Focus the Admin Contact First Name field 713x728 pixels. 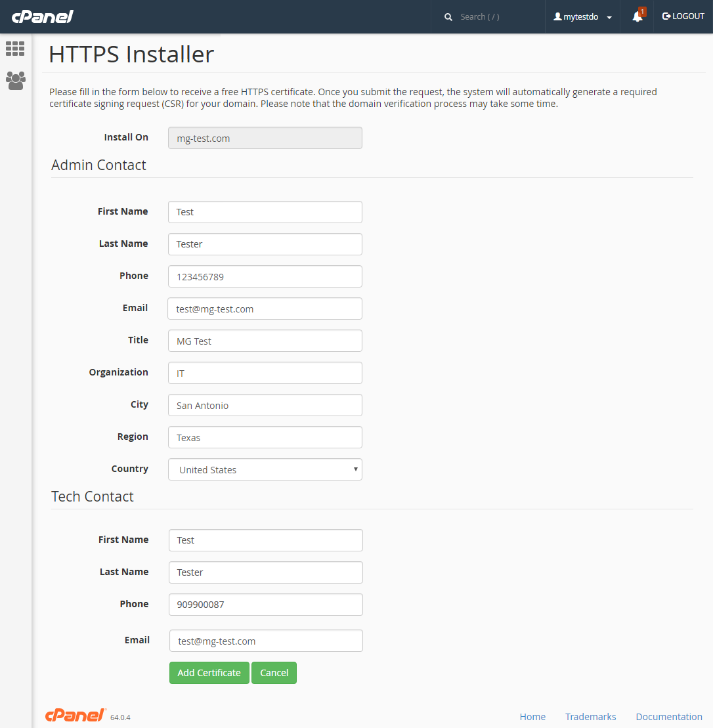[265, 212]
